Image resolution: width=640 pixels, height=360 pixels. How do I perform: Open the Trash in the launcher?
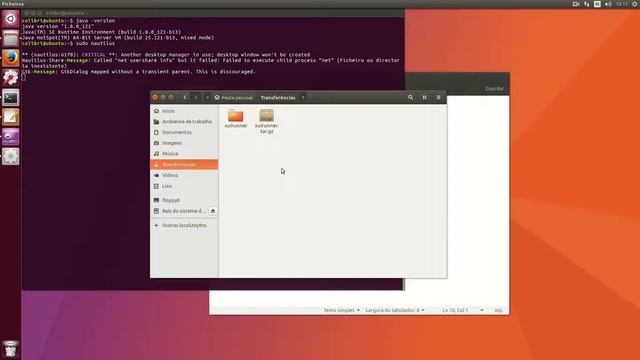point(11,349)
